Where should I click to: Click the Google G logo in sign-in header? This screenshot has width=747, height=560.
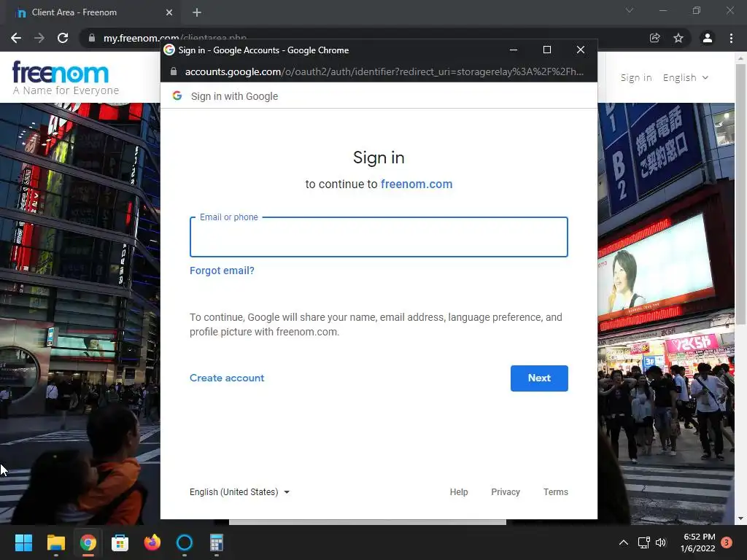[x=177, y=96]
